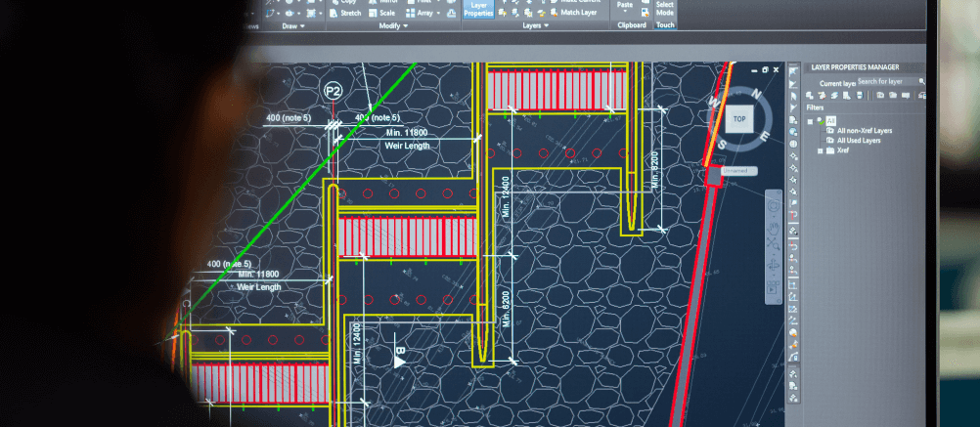Select the Pan hand tool on navigation bar
This screenshot has height=427, width=980.
tap(774, 228)
